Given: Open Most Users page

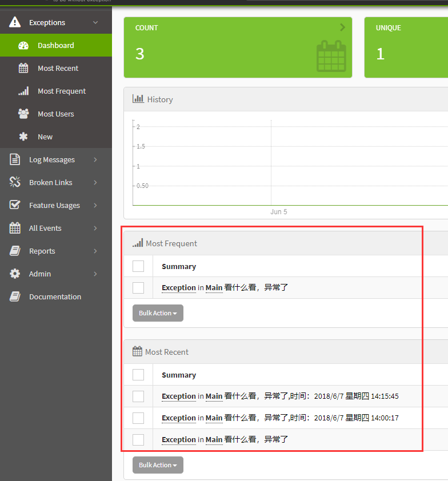Looking at the screenshot, I should coord(56,114).
